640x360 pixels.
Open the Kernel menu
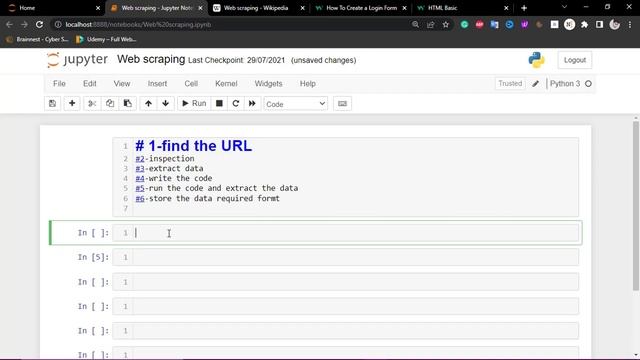point(226,84)
